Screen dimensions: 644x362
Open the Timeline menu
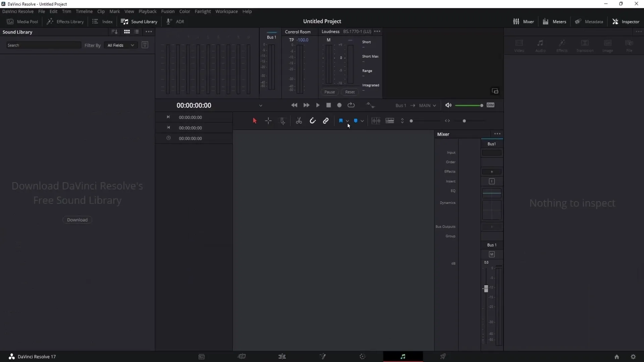[84, 11]
